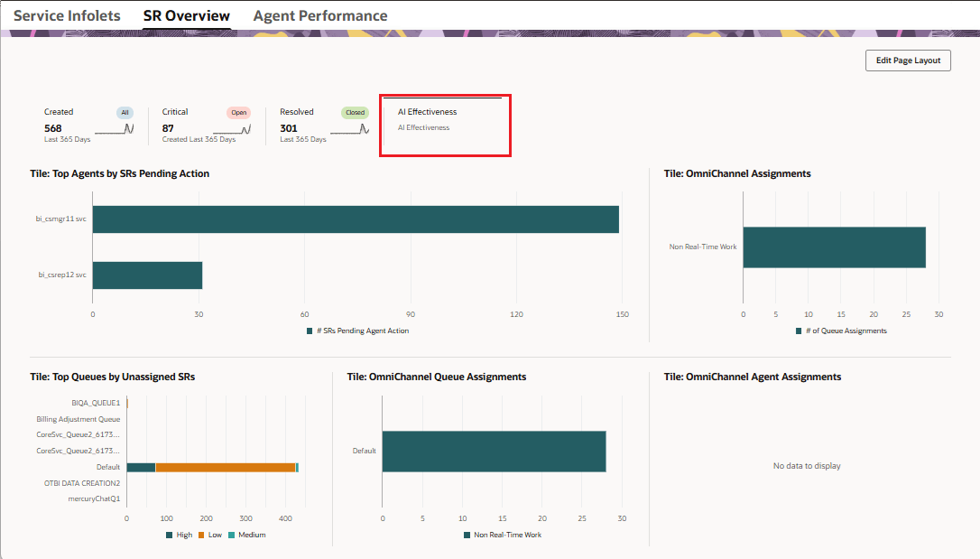The image size is (980, 559).
Task: Open the Resolved metric tile
Action: tap(324, 126)
